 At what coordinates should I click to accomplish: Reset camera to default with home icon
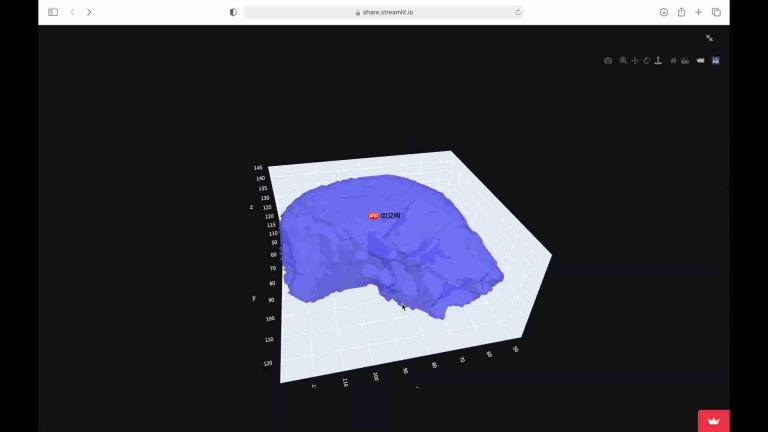click(673, 61)
